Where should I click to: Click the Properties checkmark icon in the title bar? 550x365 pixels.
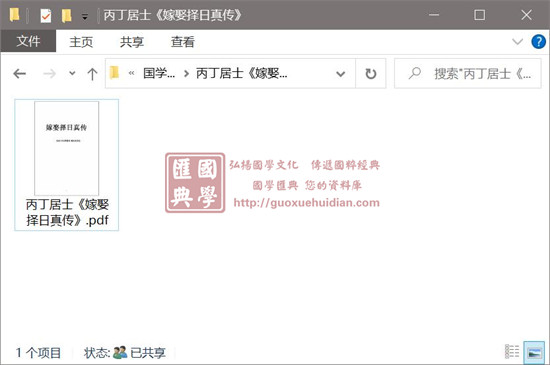click(x=46, y=15)
